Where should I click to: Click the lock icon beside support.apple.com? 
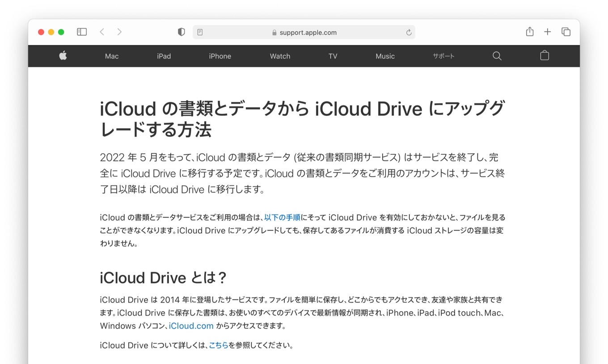click(274, 32)
